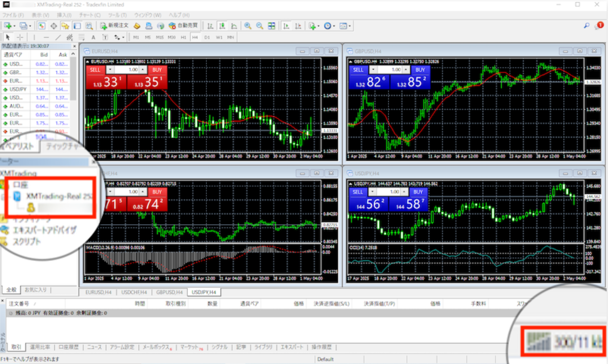608x364 pixels.
Task: Open the chart Templates dropdown arrow
Action: pos(350,26)
